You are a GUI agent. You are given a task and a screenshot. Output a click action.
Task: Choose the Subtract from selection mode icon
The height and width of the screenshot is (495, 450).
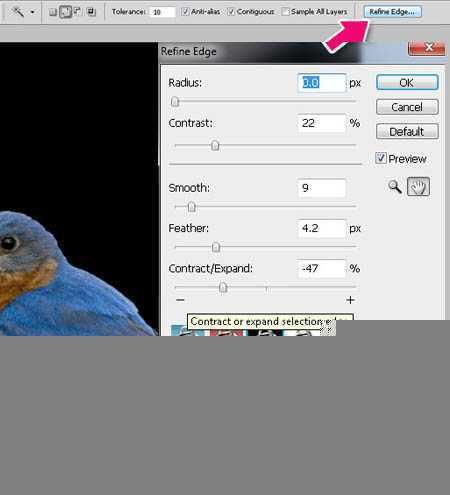tap(77, 12)
